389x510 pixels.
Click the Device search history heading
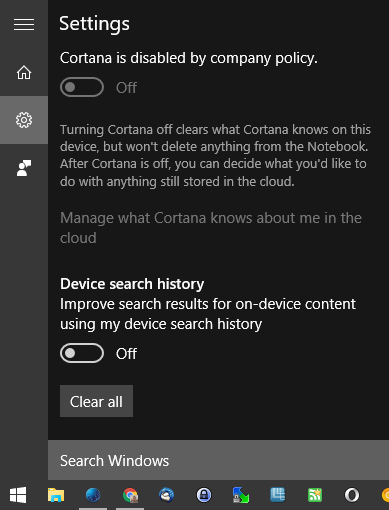tap(132, 284)
